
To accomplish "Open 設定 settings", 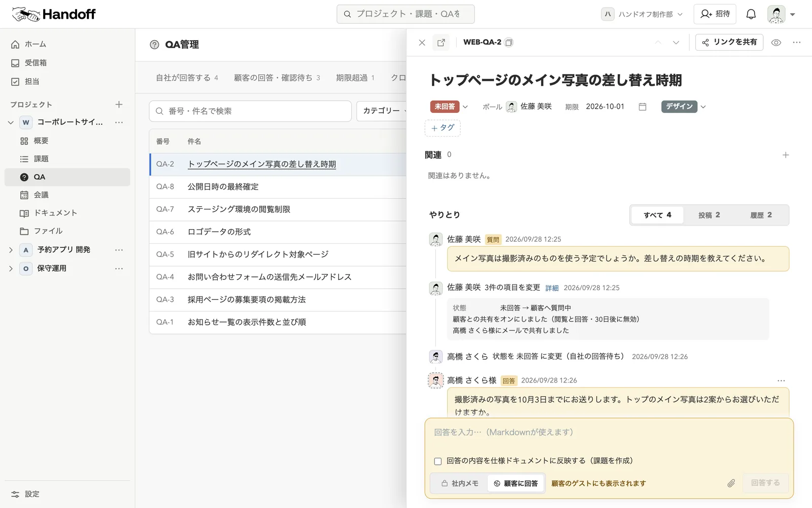I will pos(67,494).
